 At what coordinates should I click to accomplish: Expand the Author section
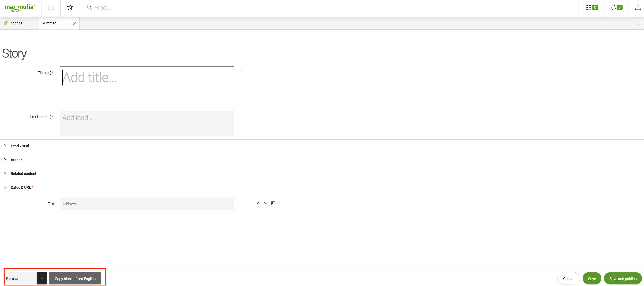(5, 160)
